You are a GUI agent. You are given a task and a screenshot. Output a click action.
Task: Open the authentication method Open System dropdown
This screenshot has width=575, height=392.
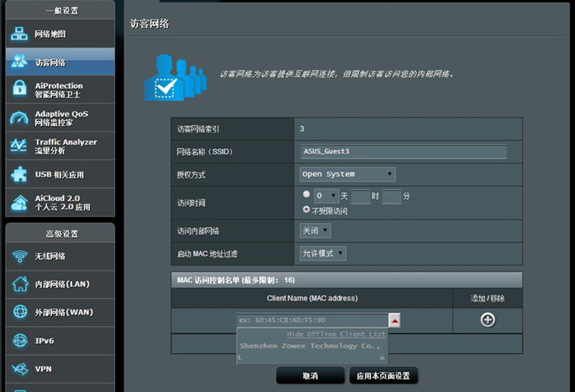coord(348,174)
